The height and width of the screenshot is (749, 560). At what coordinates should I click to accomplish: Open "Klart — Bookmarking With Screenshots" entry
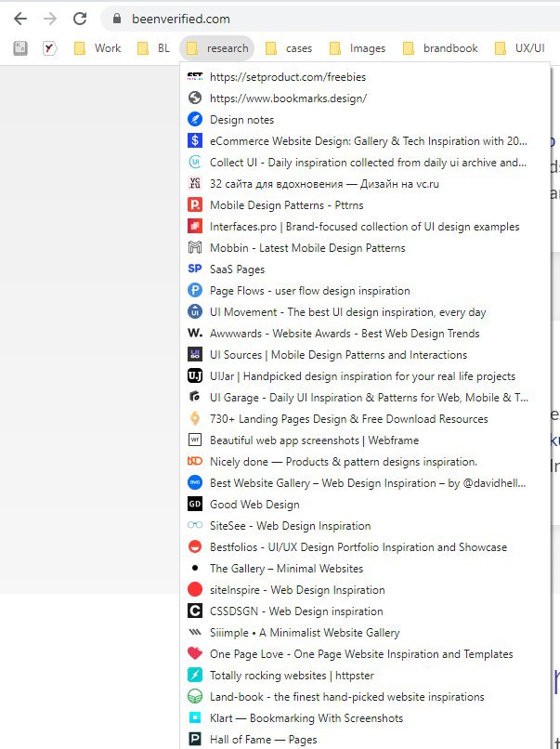[365, 718]
